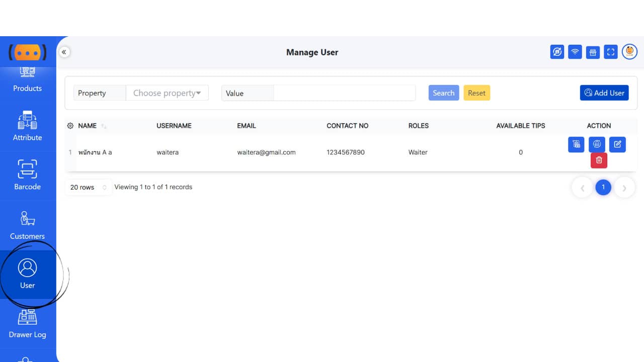Viewport: 644px width, 362px height.
Task: Open the tips report icon for waitera
Action: pos(576,144)
